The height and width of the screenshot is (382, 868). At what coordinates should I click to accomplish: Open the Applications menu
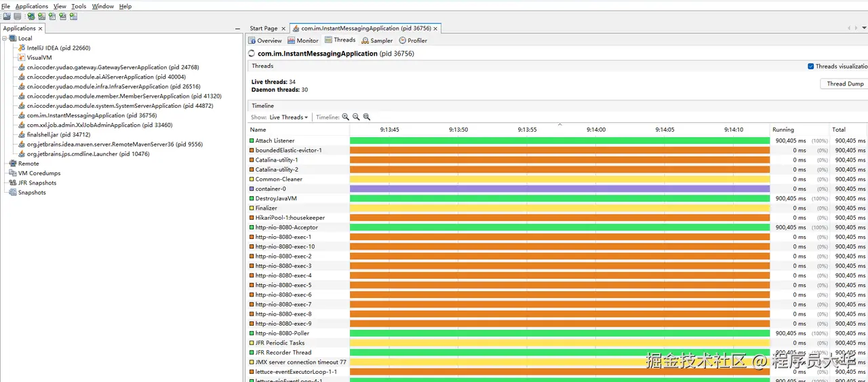click(32, 6)
